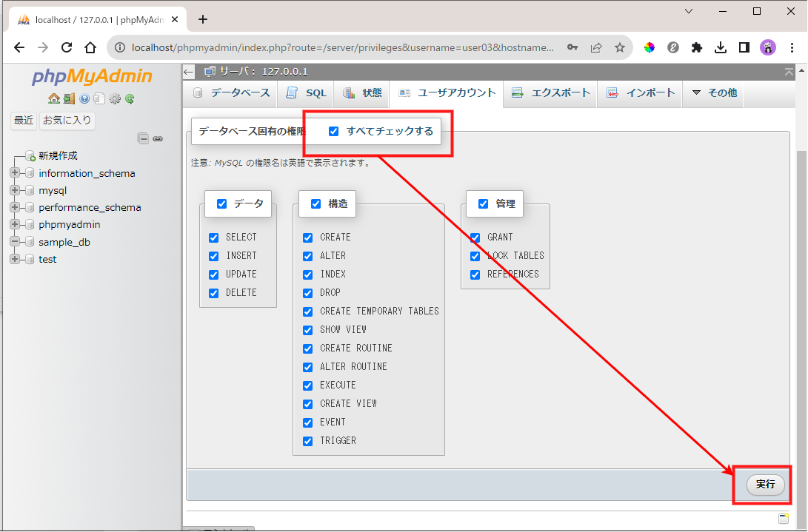
Task: Open the browser home page
Action: pos(90,47)
